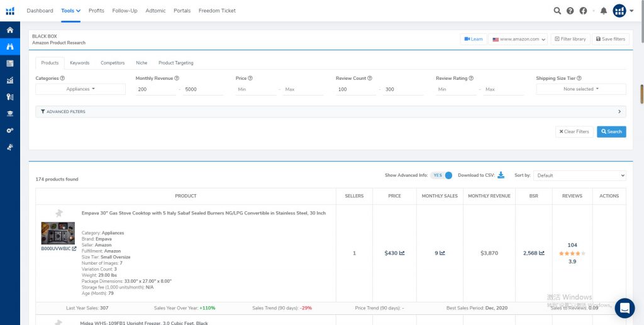Open the notifications bell
644x325 pixels.
[x=604, y=11]
